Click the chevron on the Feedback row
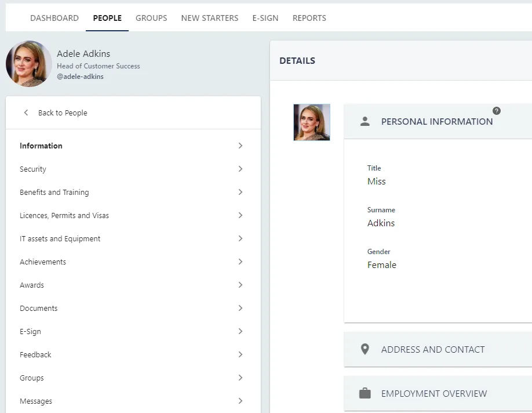 (x=241, y=354)
